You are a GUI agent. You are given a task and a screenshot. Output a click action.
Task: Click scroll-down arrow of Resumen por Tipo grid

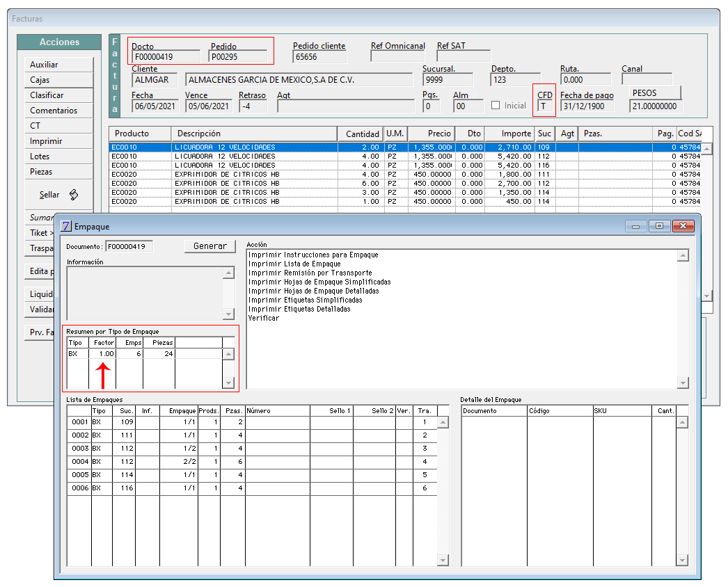pyautogui.click(x=228, y=383)
